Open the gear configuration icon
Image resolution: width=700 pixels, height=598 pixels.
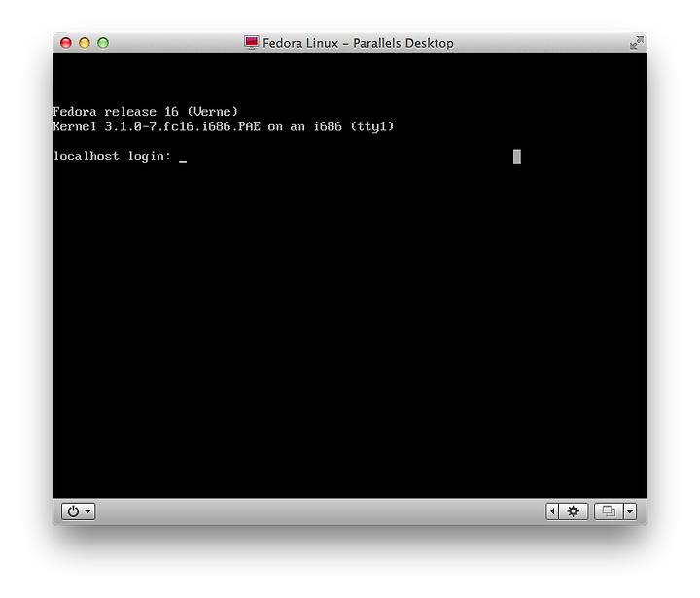click(573, 511)
